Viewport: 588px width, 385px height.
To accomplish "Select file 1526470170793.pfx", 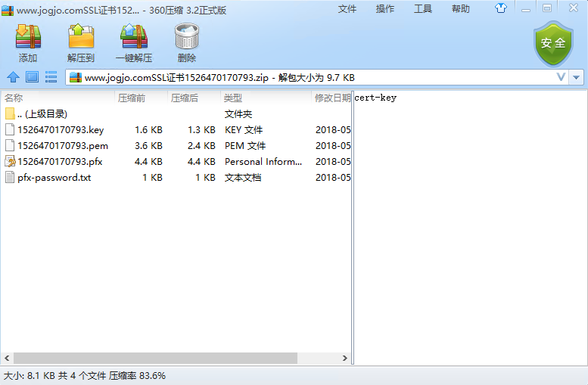I will [x=176, y=162].
